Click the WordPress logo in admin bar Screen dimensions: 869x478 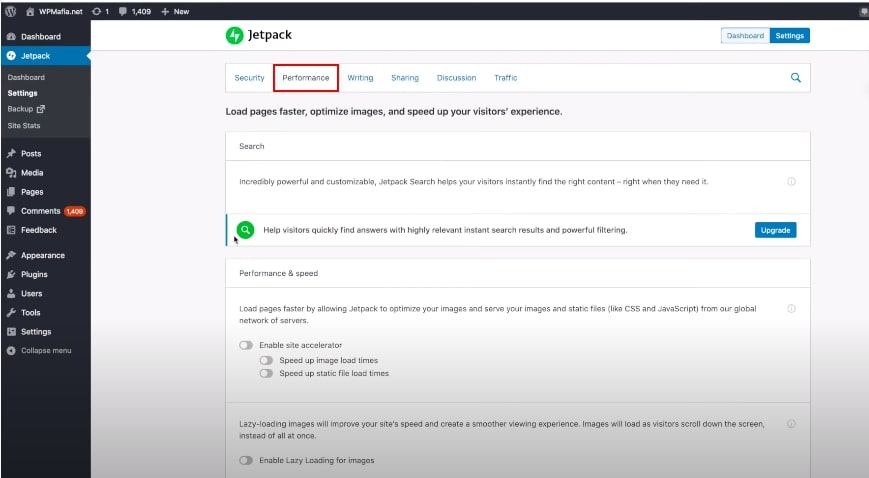point(10,11)
